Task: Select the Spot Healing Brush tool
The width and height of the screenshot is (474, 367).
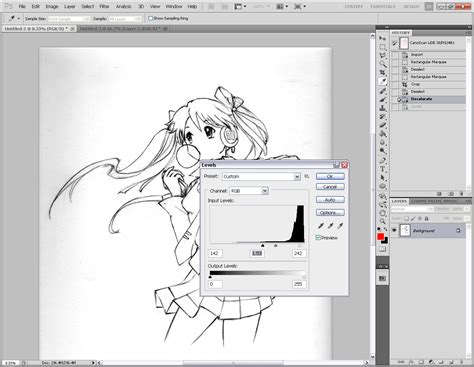Action: pos(383,91)
